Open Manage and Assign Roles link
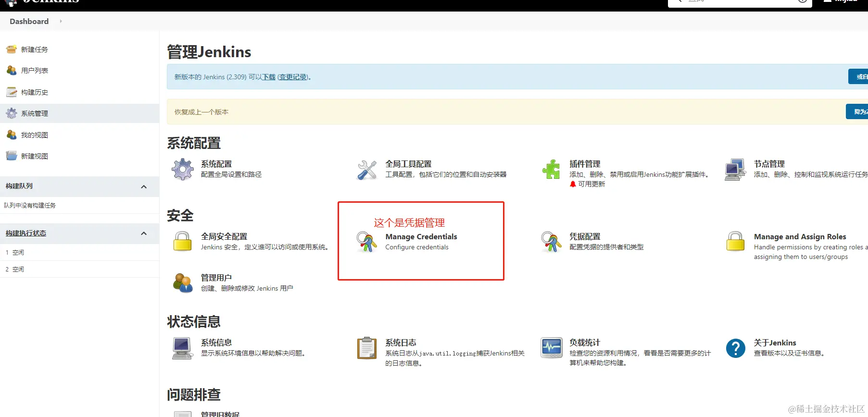This screenshot has width=868, height=417. coord(800,236)
